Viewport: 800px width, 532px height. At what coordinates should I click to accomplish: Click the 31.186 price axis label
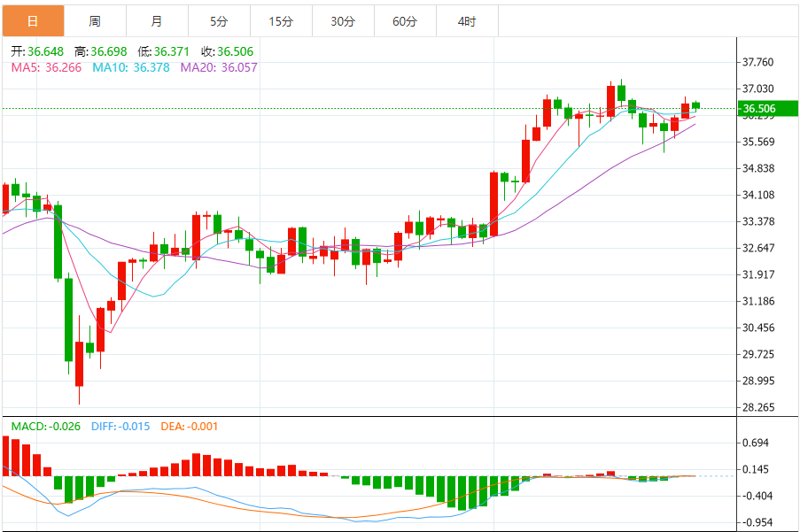click(757, 301)
